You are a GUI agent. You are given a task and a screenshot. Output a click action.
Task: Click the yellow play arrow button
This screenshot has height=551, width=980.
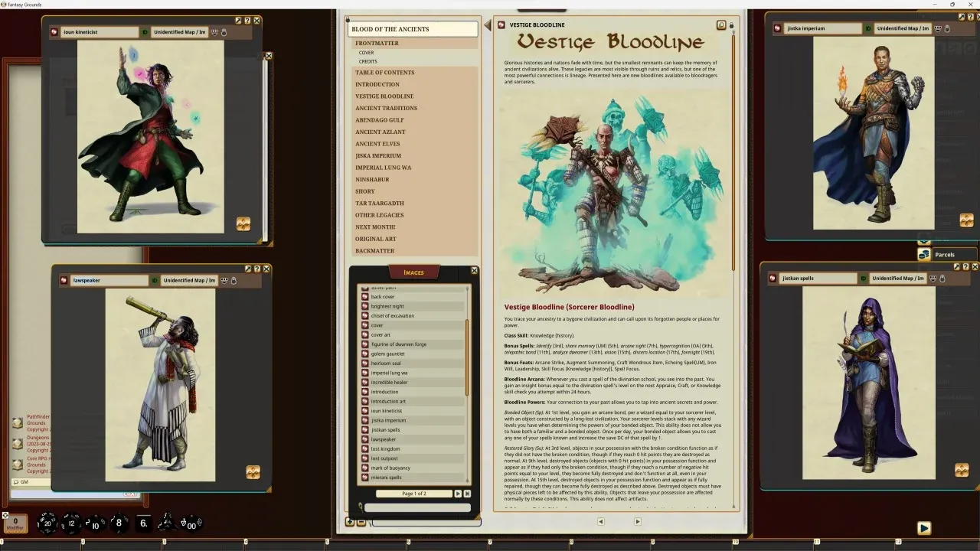click(924, 528)
